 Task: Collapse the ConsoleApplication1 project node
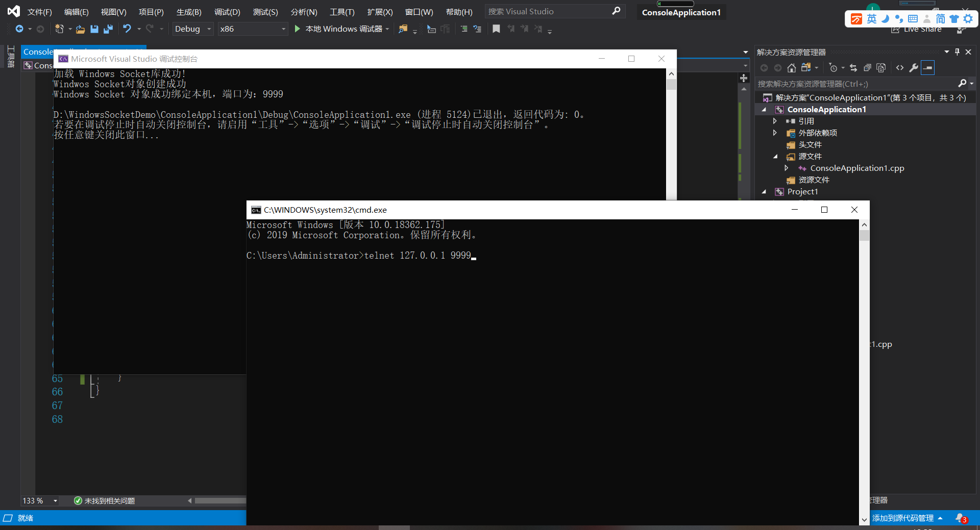click(x=764, y=110)
